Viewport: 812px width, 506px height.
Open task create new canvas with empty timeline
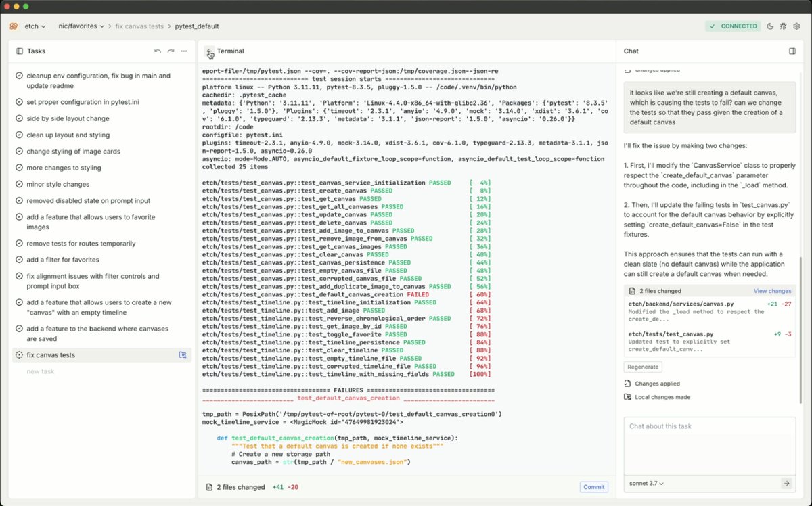point(101,307)
